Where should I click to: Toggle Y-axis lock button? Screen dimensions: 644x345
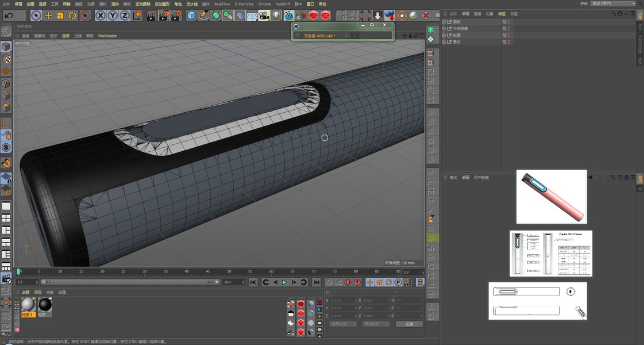pyautogui.click(x=113, y=16)
